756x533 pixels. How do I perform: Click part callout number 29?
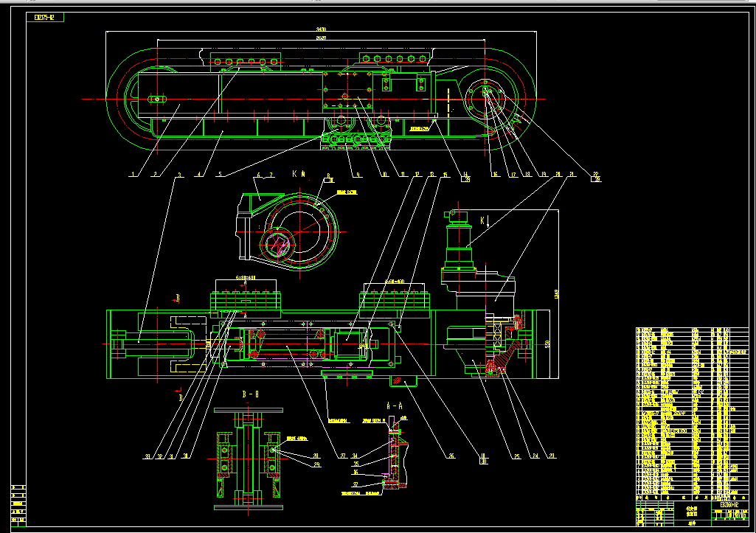316,464
